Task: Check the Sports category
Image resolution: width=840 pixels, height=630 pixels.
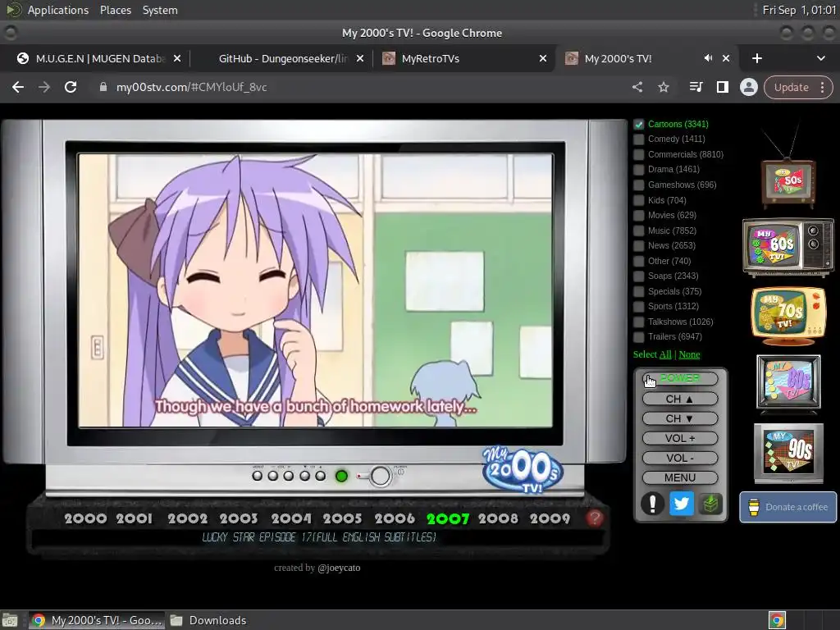Action: point(638,307)
